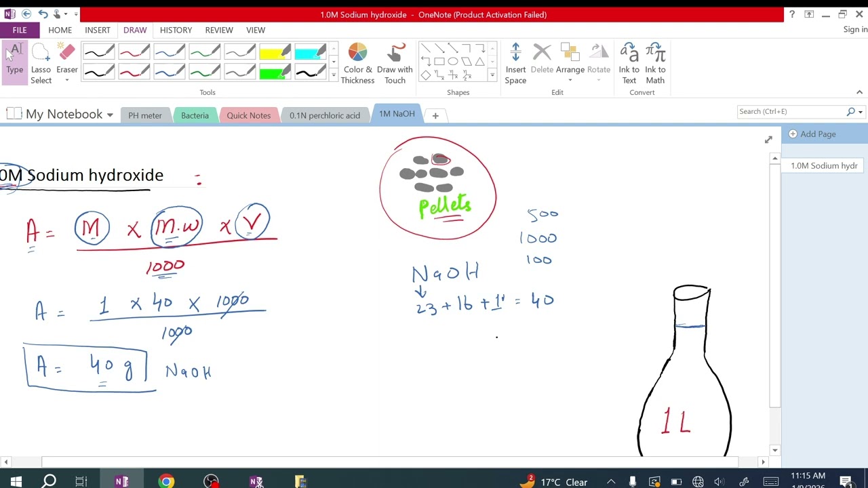Click Sign in link
The height and width of the screenshot is (488, 868).
pyautogui.click(x=855, y=29)
